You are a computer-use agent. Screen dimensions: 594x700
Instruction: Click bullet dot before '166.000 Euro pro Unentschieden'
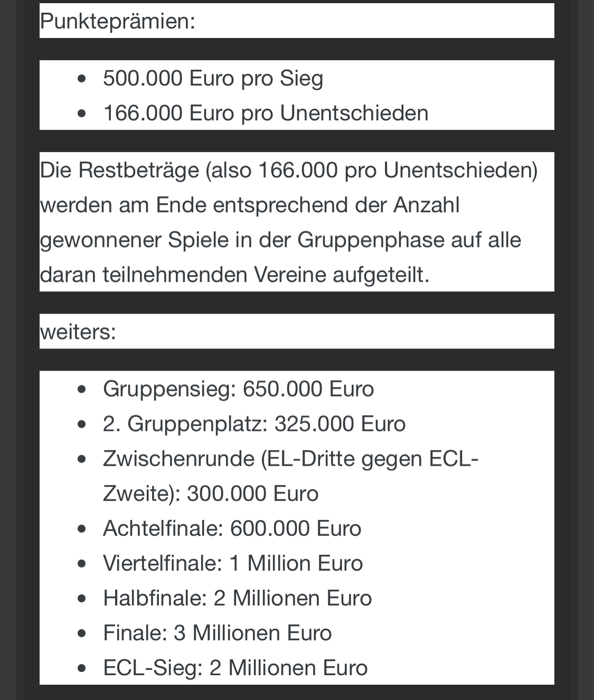coord(81,113)
